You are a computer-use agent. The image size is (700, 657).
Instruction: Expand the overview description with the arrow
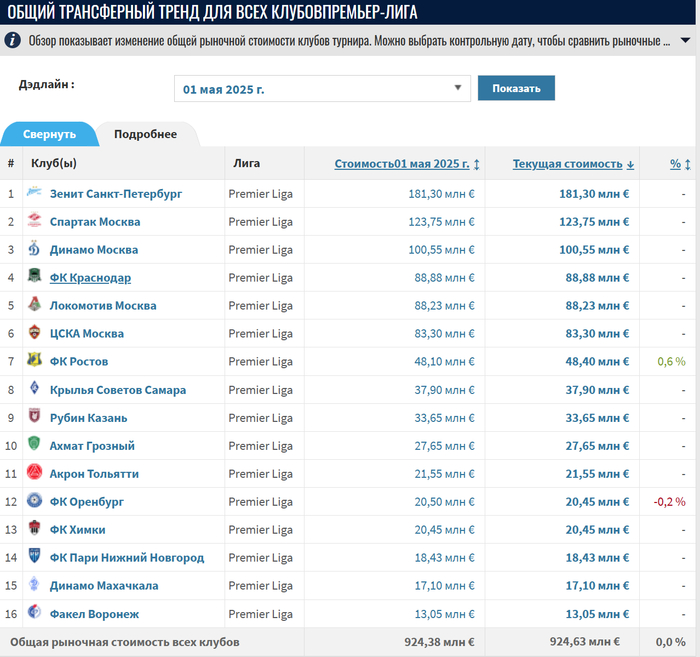click(685, 41)
